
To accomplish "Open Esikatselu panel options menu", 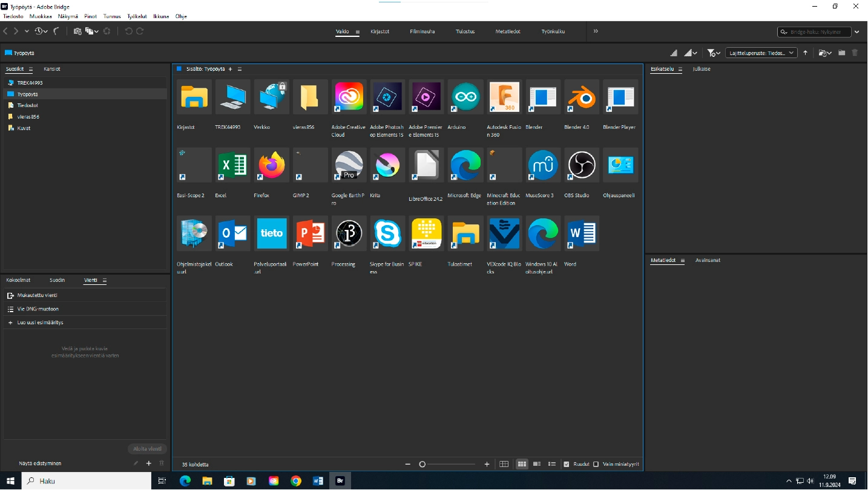I will (680, 69).
